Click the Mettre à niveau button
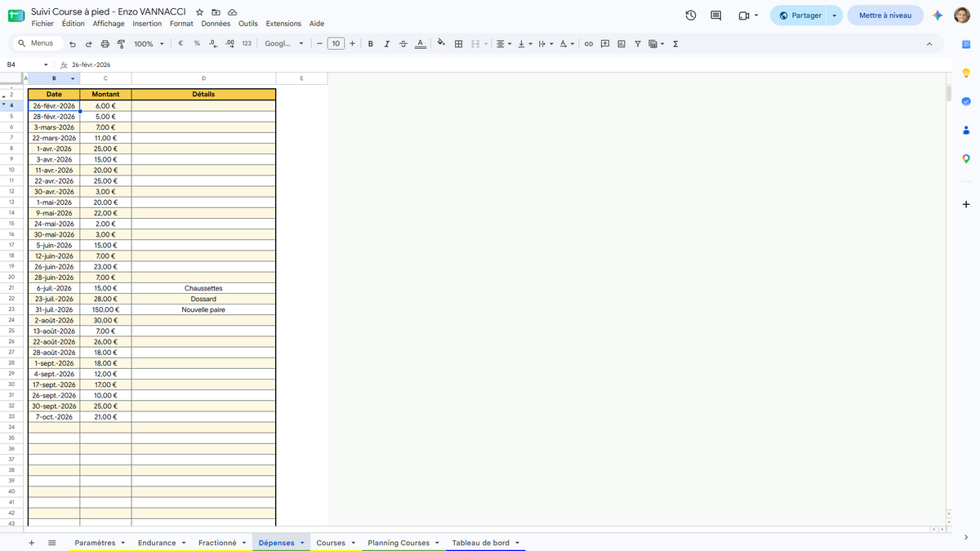Image resolution: width=980 pixels, height=551 pixels. coord(885,16)
